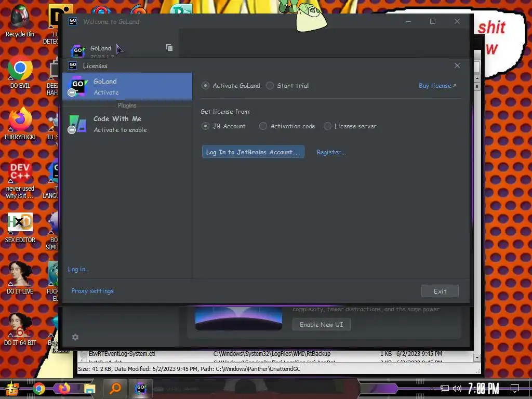Open the DO IT 64 BIT desktop shortcut
The image size is (532, 399).
pyautogui.click(x=20, y=329)
